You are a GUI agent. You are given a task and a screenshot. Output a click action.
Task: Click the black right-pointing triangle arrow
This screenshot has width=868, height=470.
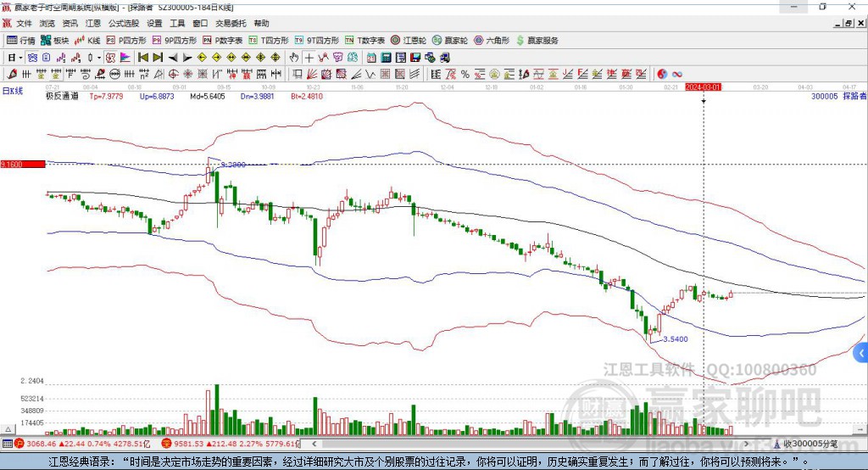[x=187, y=57]
